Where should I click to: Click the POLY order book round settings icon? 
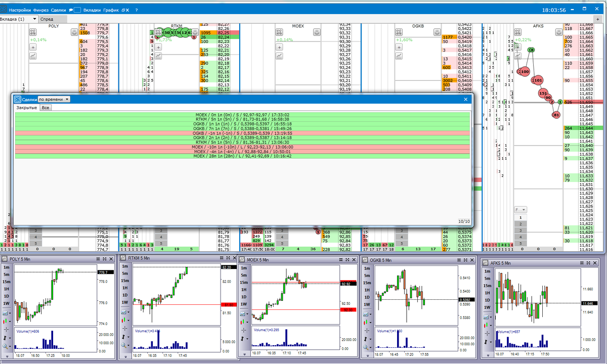pos(74,32)
